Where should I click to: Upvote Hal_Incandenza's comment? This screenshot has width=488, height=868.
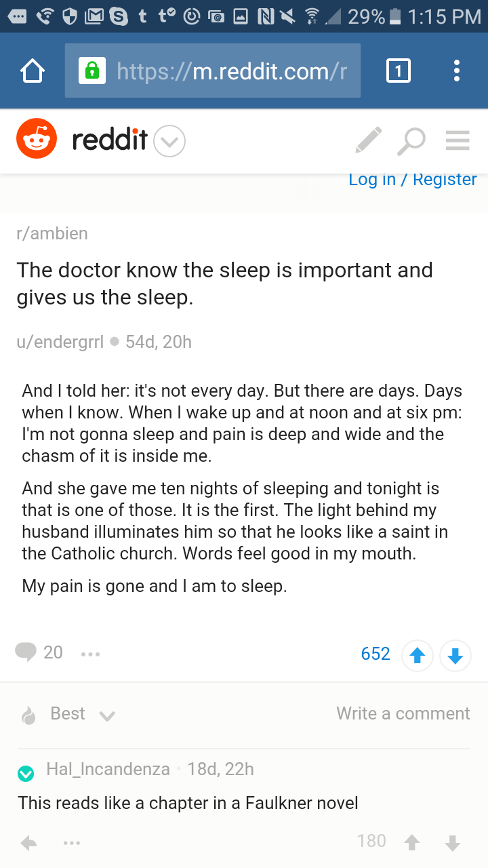[x=411, y=843]
